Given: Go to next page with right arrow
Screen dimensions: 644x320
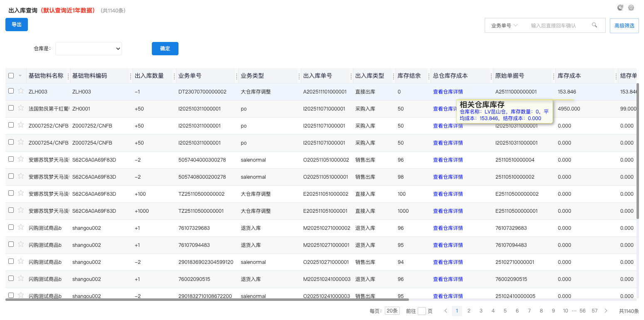Looking at the screenshot, I should coord(606,311).
